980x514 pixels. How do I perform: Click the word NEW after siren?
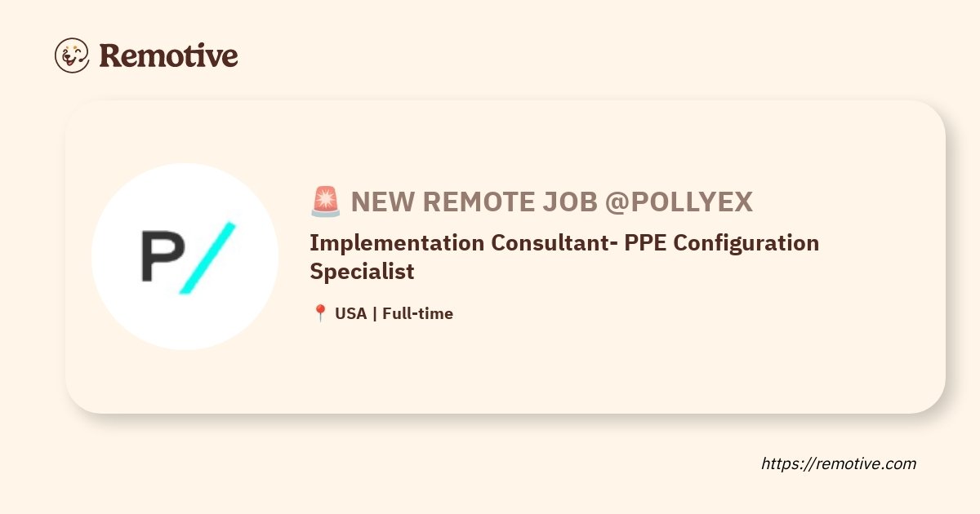coord(382,202)
